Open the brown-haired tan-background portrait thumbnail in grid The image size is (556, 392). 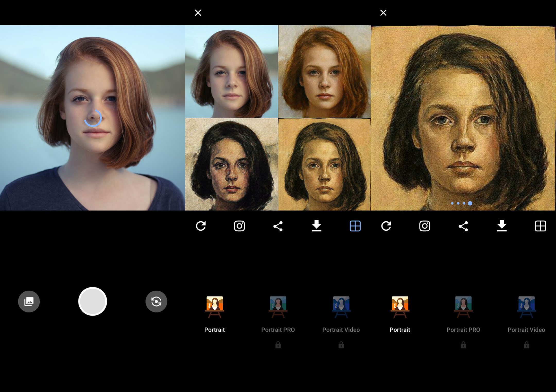click(x=324, y=164)
